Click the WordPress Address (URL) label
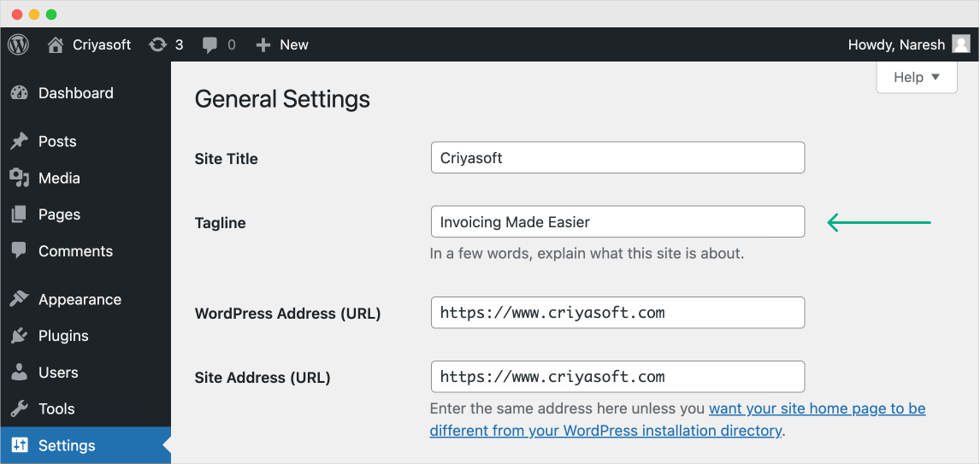 (287, 314)
